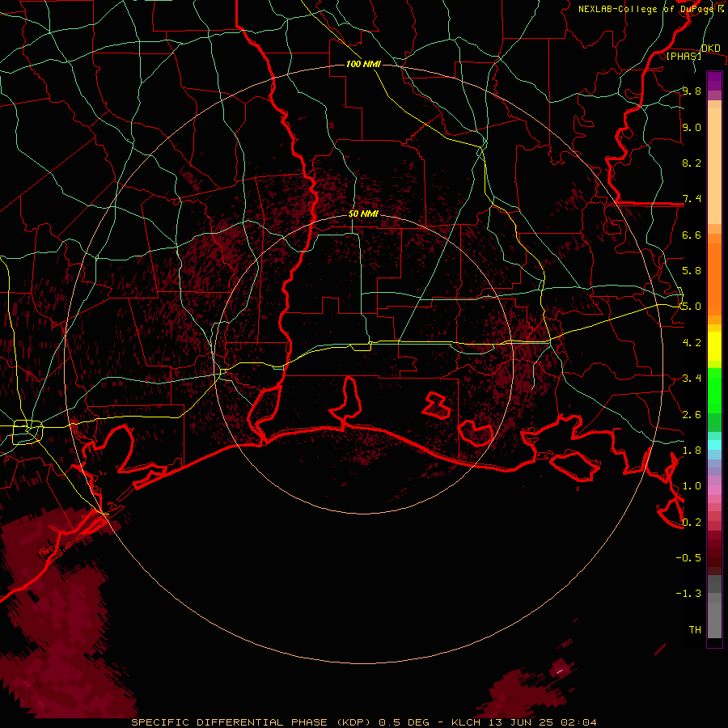The image size is (728, 728).
Task: Pick the peach band of the color scale
Action: (714, 166)
